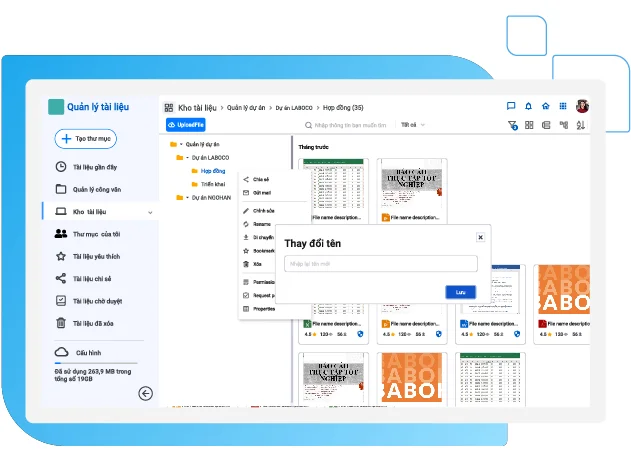Open the Tất cả filter dropdown
The image size is (631, 461).
point(413,125)
